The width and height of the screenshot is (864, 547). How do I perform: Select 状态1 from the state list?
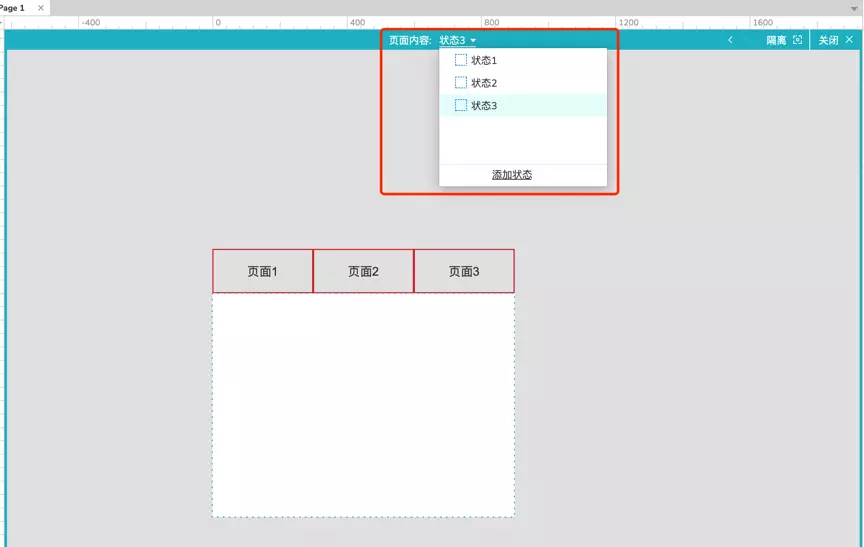click(523, 60)
